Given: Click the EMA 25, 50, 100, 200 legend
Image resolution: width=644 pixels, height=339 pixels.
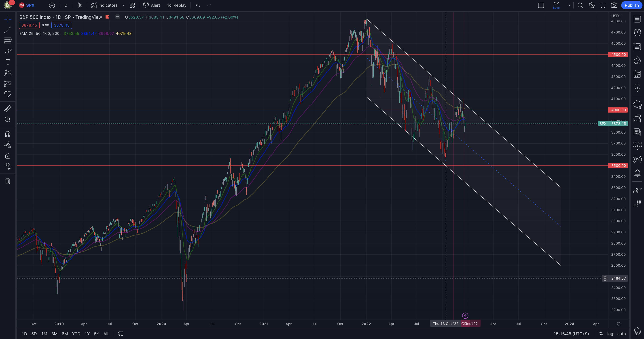Looking at the screenshot, I should [x=40, y=33].
